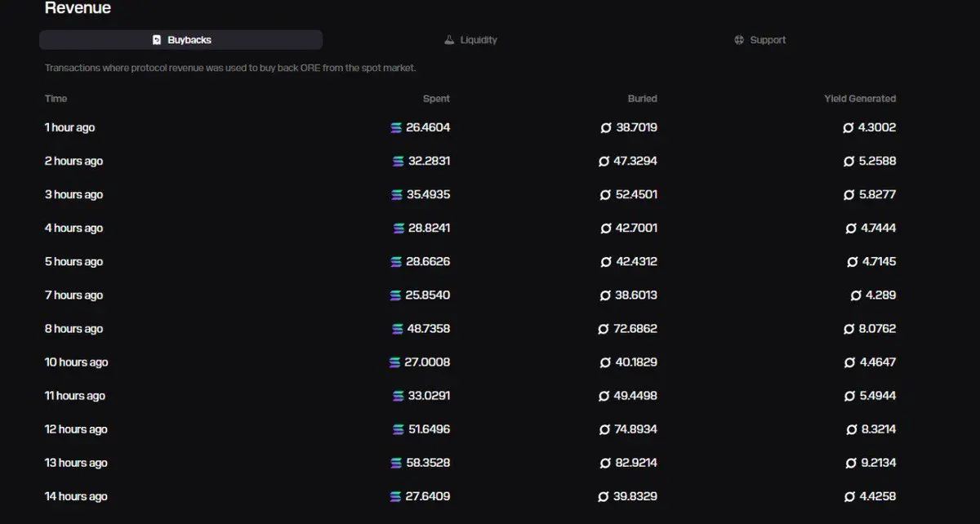Click the Time column header

pos(56,99)
